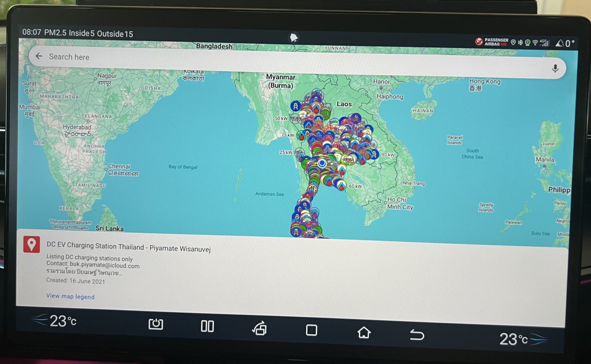Select the '60 kW' charger marker label
Image resolution: width=591 pixels, height=364 pixels.
(x=355, y=186)
